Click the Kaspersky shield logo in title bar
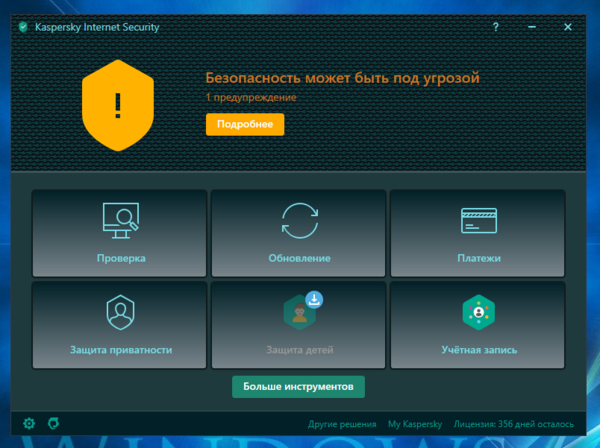Viewport: 600px width, 448px height. 23,27
